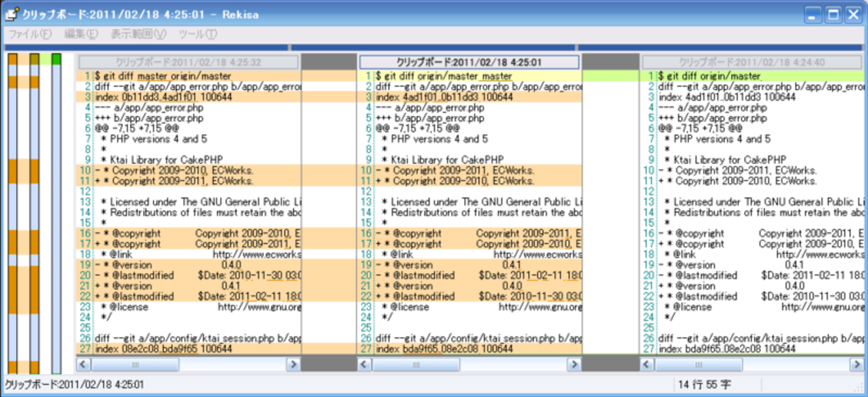
Task: Open the ファイル(F) menu
Action: coord(29,34)
